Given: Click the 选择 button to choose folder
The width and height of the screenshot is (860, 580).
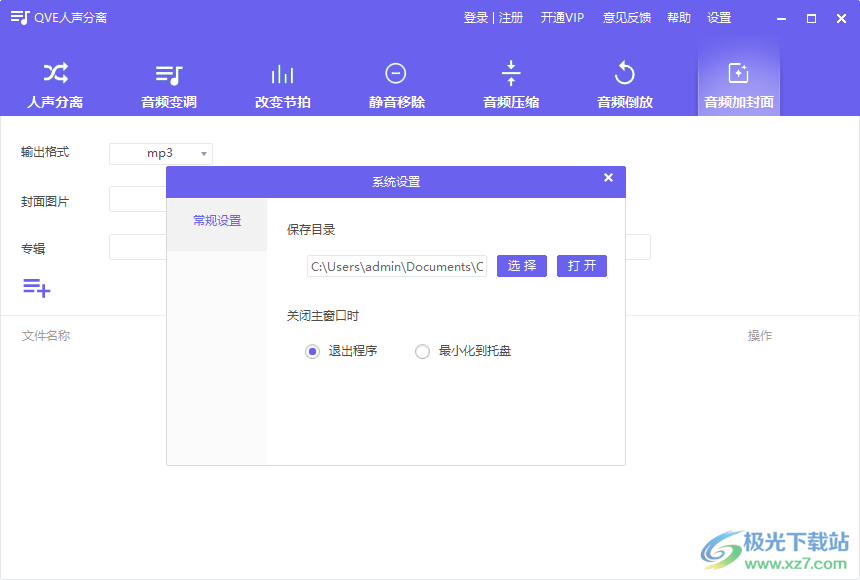Looking at the screenshot, I should (521, 265).
